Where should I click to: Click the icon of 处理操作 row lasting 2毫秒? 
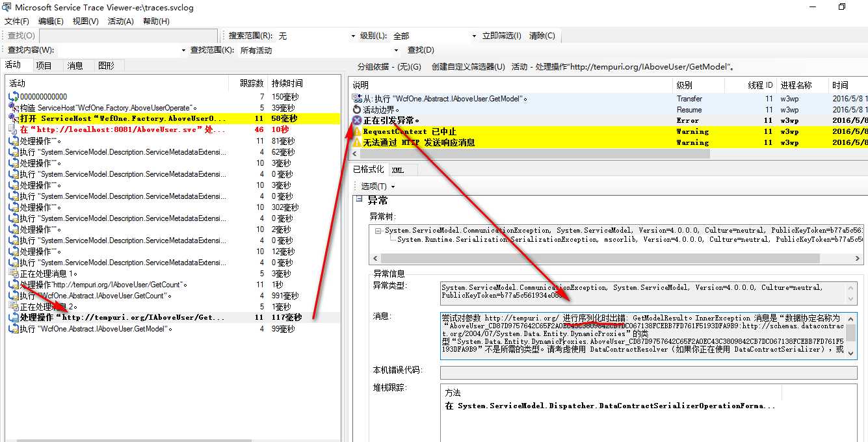point(14,229)
